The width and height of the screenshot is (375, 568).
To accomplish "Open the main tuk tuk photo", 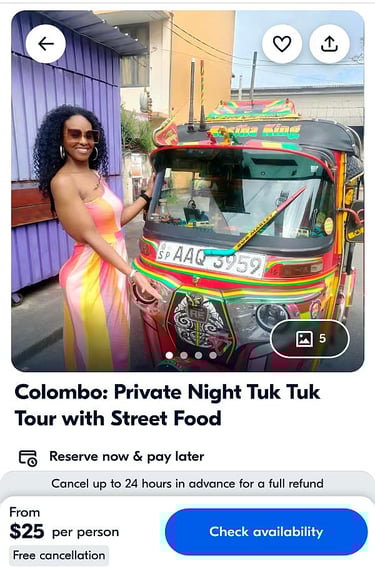I will pyautogui.click(x=187, y=191).
